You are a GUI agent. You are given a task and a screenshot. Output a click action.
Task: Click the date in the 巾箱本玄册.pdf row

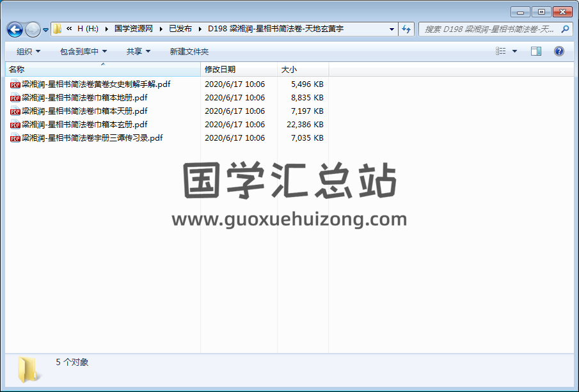(235, 125)
